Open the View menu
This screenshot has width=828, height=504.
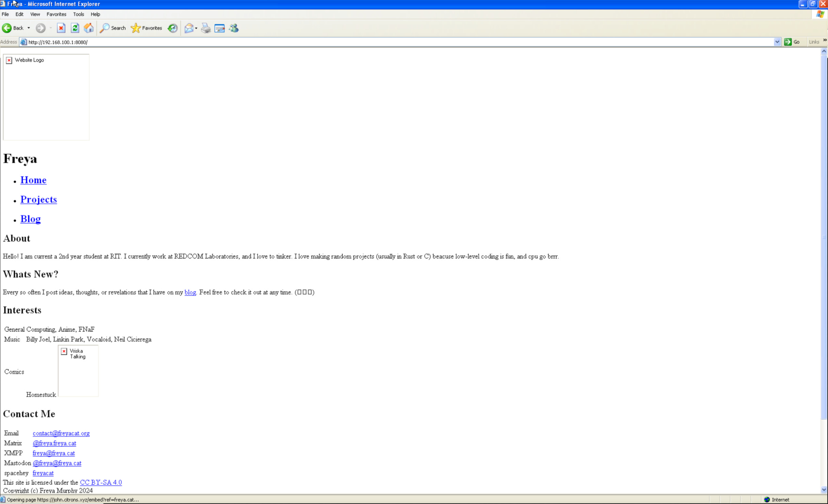click(x=35, y=14)
